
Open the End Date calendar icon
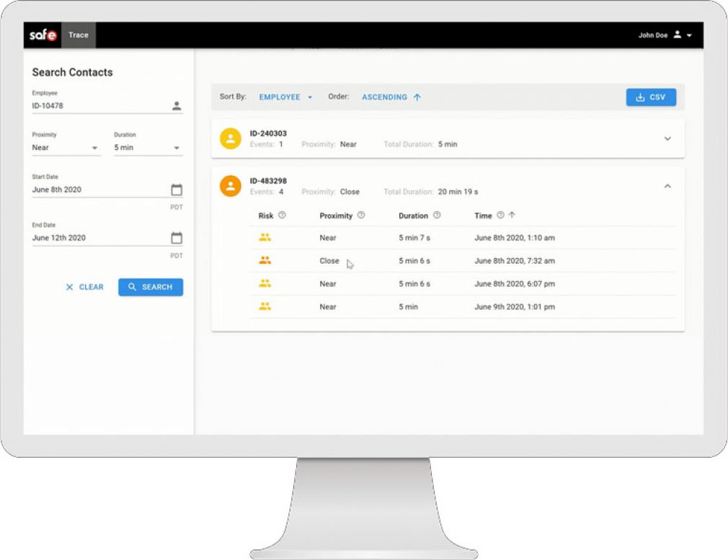(177, 238)
